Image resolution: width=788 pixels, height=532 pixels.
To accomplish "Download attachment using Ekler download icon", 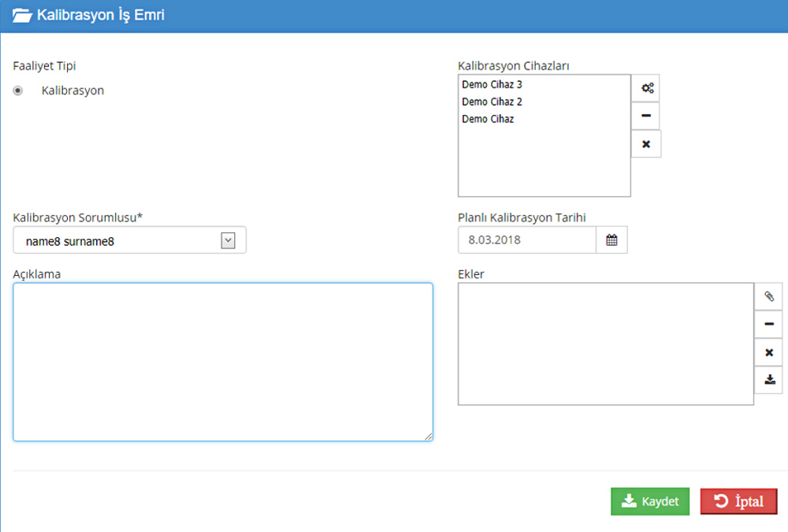I will 768,380.
